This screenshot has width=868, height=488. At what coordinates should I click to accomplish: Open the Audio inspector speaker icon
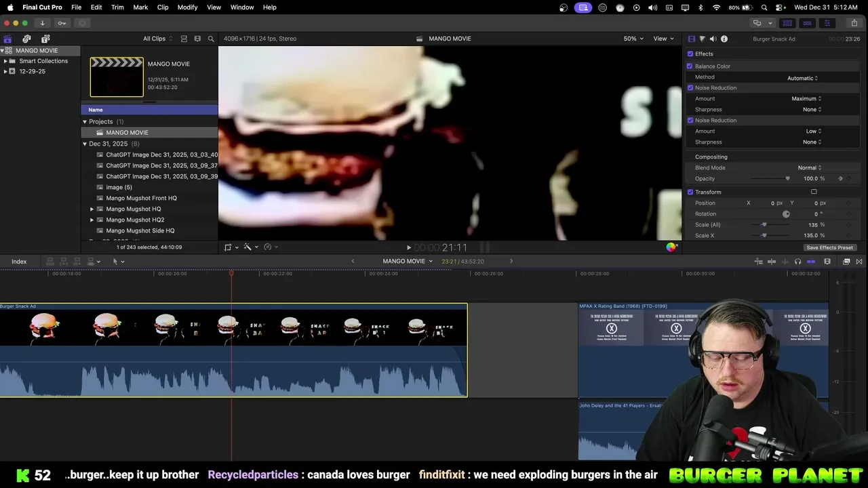coord(713,39)
